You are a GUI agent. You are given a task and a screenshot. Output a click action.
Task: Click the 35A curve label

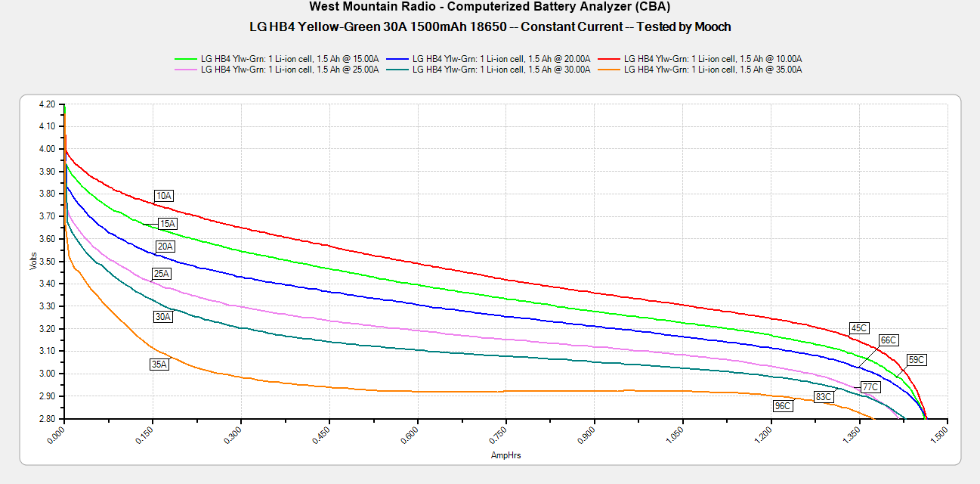pos(159,365)
